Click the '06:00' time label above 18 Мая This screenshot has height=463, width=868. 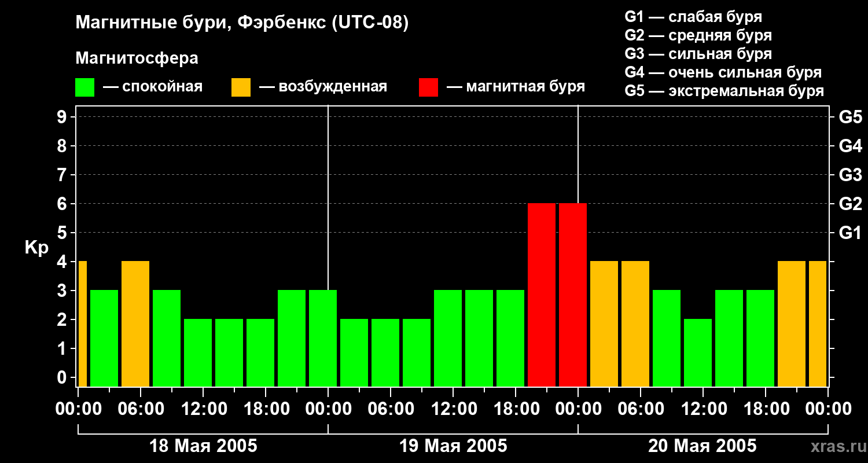point(141,409)
